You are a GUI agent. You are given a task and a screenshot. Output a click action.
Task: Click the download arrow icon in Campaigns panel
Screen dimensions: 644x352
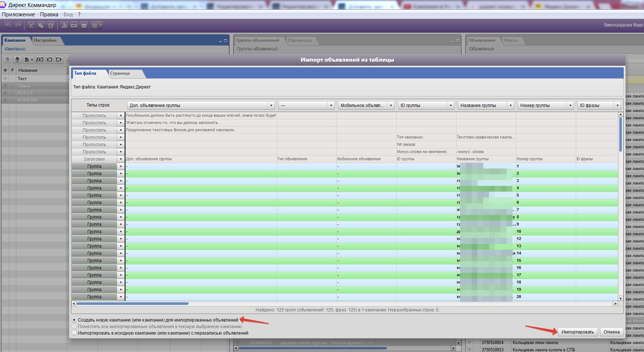(17, 60)
